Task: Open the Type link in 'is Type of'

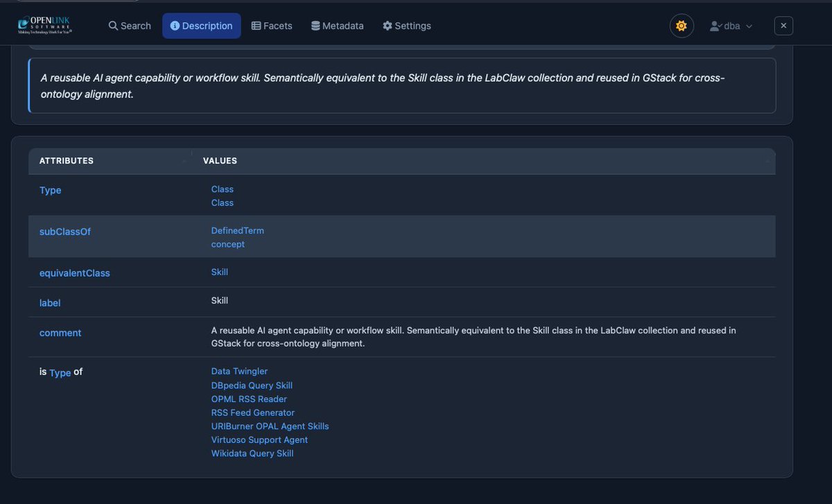Action: pyautogui.click(x=60, y=373)
